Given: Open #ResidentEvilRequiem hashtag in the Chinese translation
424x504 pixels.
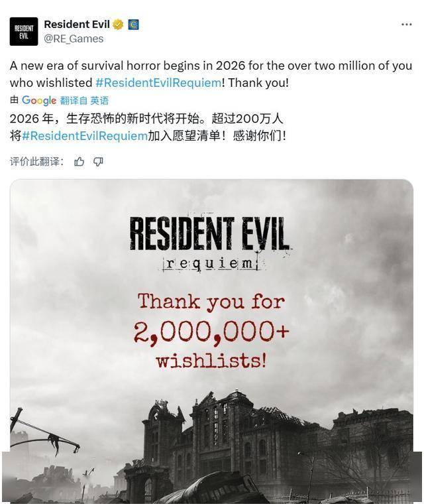Looking at the screenshot, I should tap(85, 136).
